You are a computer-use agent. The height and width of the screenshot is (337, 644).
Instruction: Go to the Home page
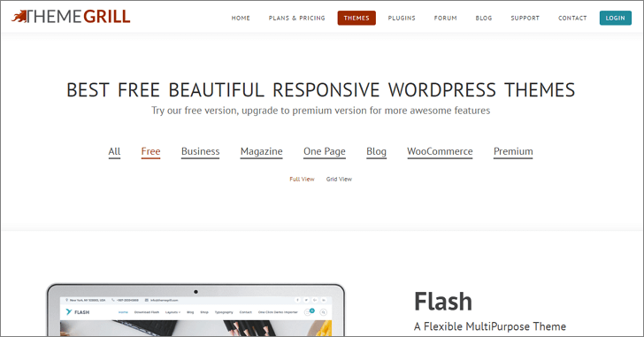click(241, 18)
